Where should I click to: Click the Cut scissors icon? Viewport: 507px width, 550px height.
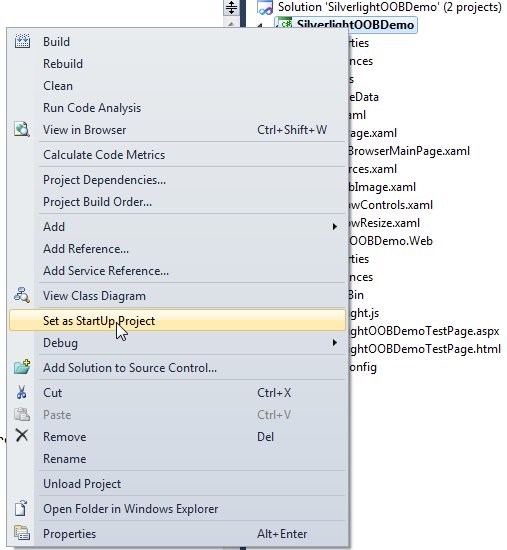point(22,392)
